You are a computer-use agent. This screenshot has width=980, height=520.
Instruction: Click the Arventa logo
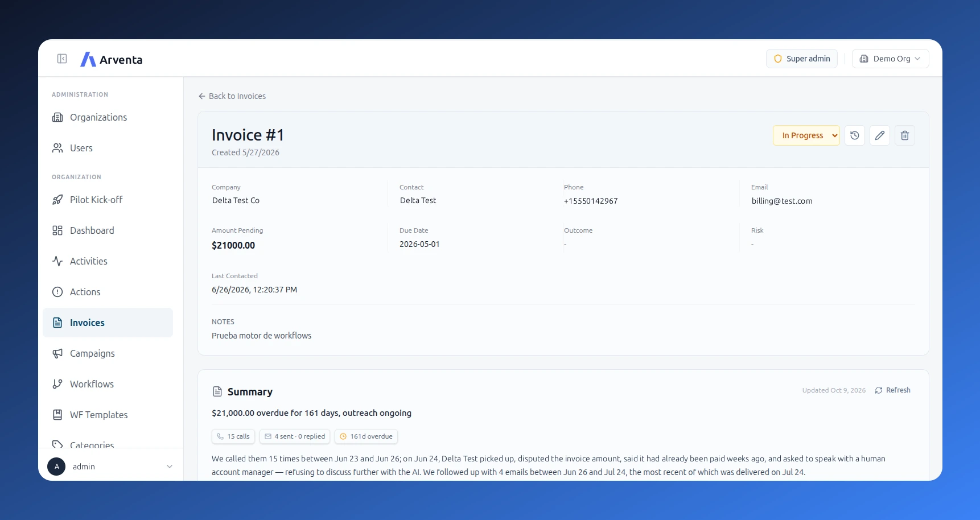coord(112,59)
